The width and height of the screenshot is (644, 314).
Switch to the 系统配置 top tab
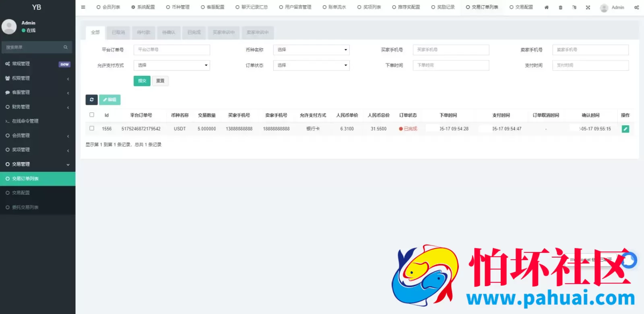click(143, 7)
